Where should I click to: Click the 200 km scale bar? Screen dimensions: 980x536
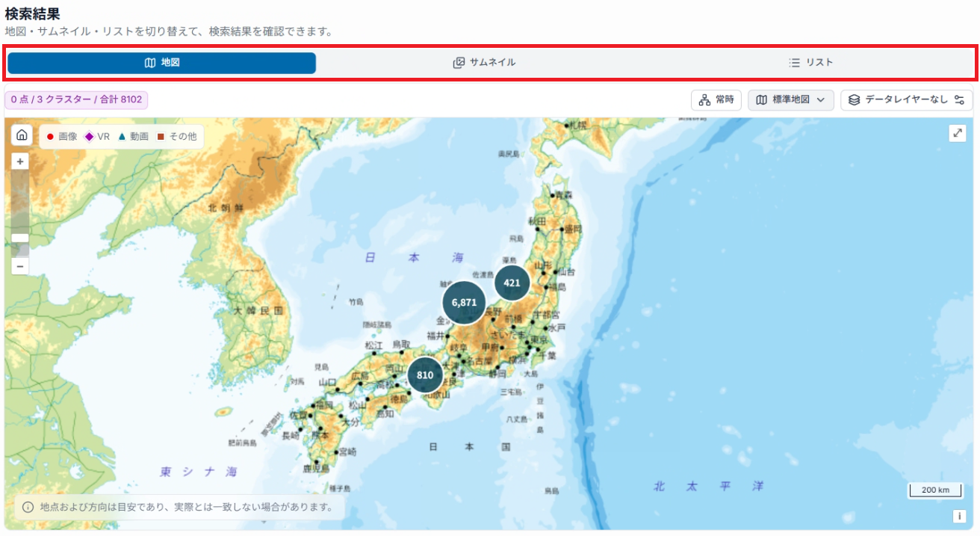tap(935, 490)
